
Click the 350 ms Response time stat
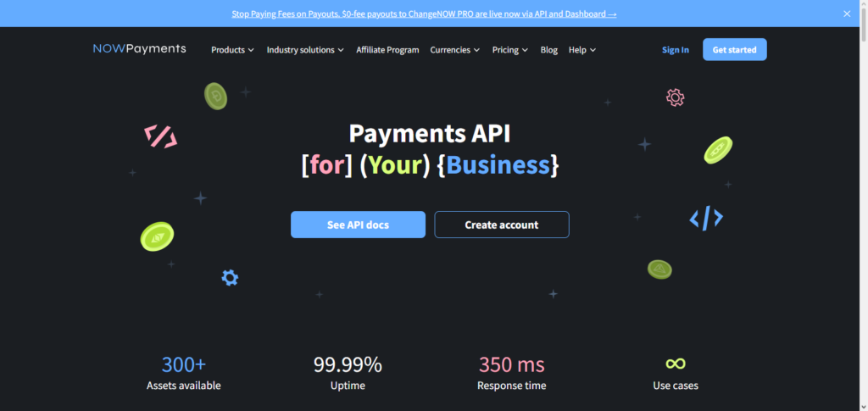coord(511,374)
